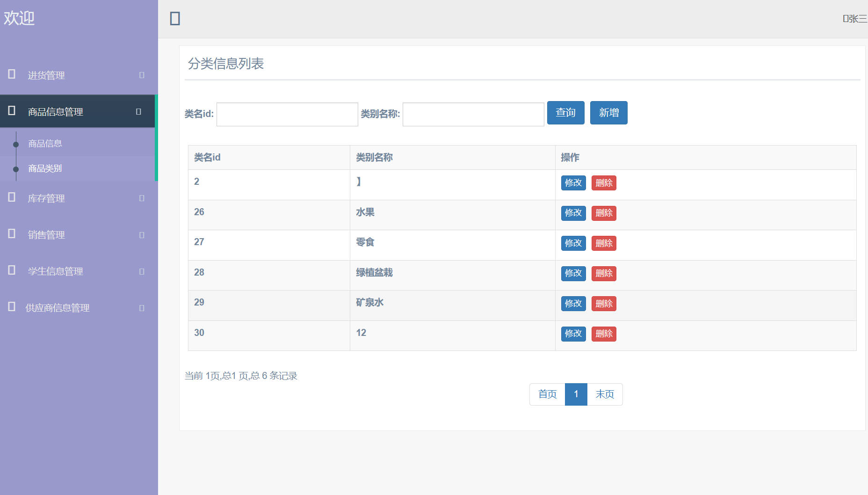
Task: Open the 供应商信息管理 supplier icon
Action: (10, 307)
